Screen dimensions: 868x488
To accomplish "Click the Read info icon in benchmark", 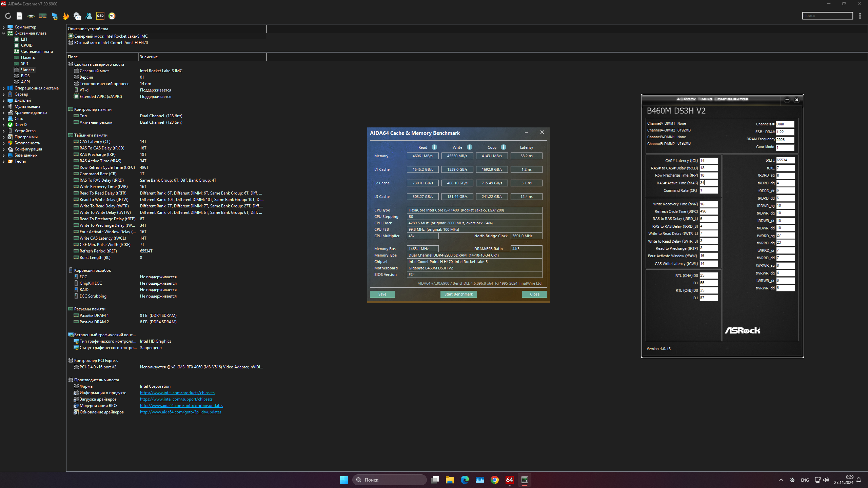I will coord(434,147).
